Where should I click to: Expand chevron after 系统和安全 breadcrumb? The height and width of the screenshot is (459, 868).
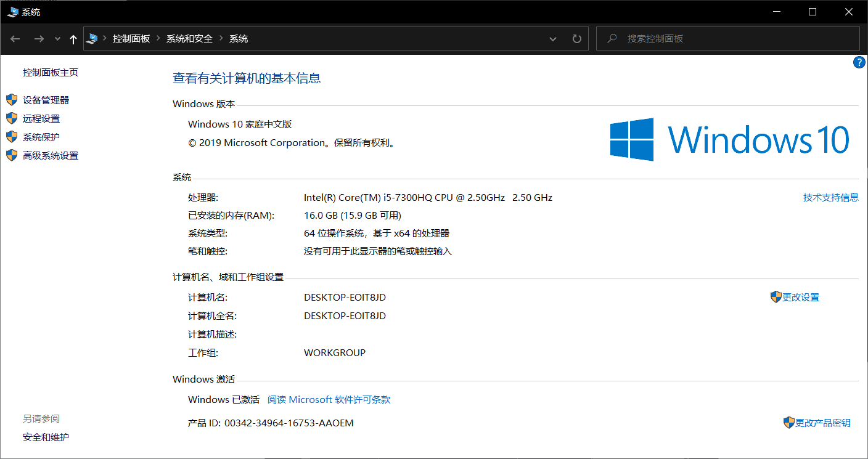(221, 39)
